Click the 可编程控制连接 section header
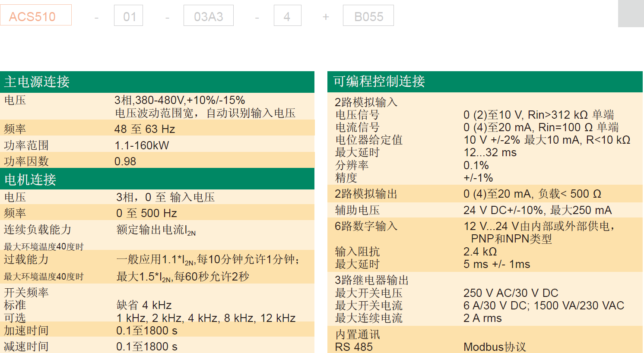Image resolution: width=644 pixels, height=353 pixels. coord(485,82)
